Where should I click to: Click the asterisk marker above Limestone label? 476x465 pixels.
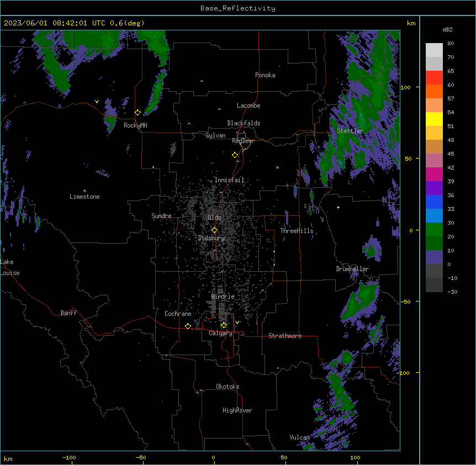(x=84, y=191)
